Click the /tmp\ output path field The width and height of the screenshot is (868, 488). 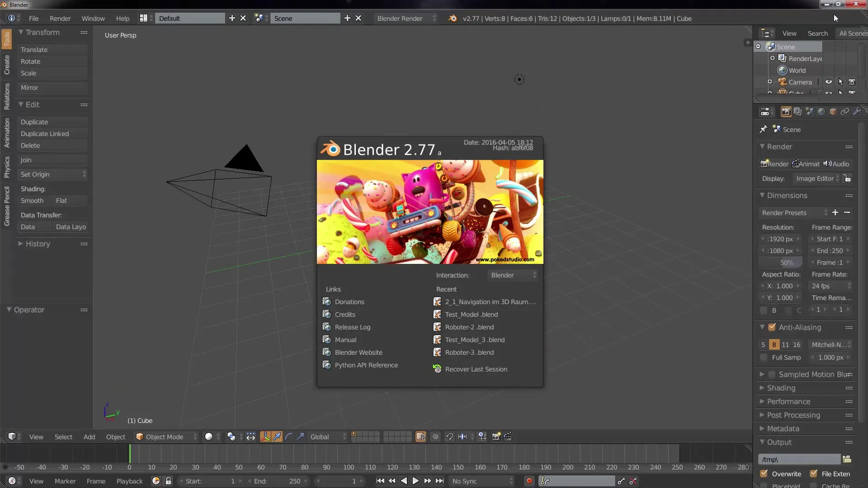coord(799,459)
